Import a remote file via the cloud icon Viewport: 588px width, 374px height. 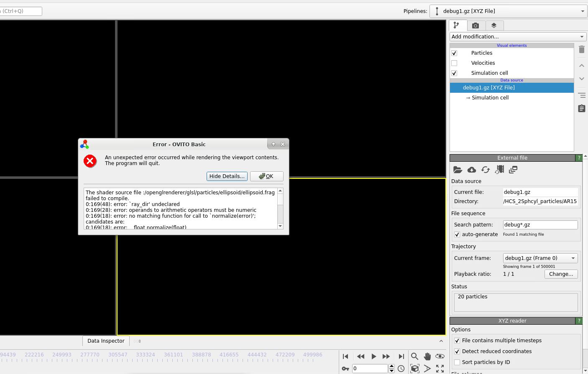point(471,170)
